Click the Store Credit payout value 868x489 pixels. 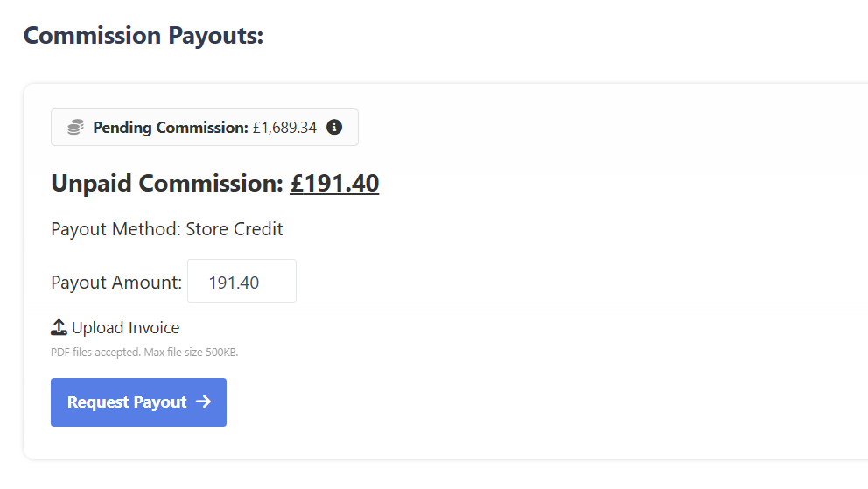click(x=234, y=230)
